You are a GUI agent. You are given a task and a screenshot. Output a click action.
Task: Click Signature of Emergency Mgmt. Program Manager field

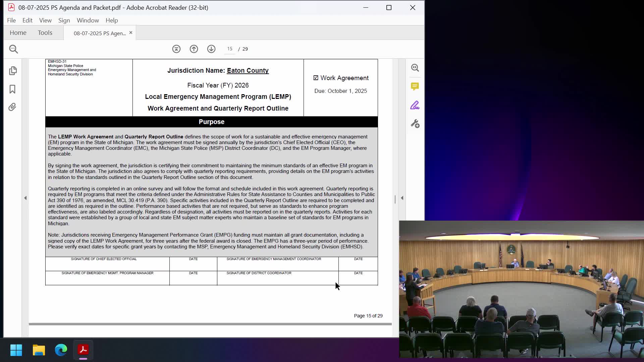(107, 278)
